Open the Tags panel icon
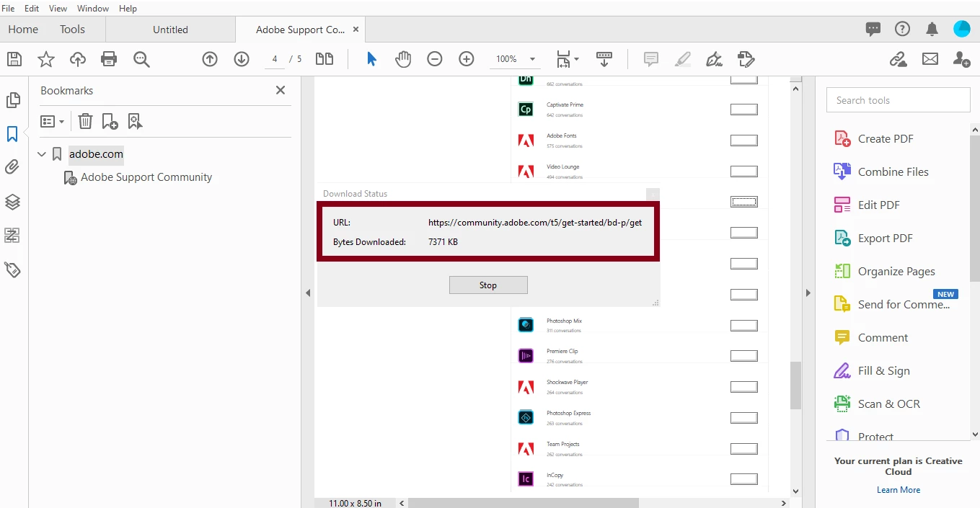The image size is (980, 508). 12,269
